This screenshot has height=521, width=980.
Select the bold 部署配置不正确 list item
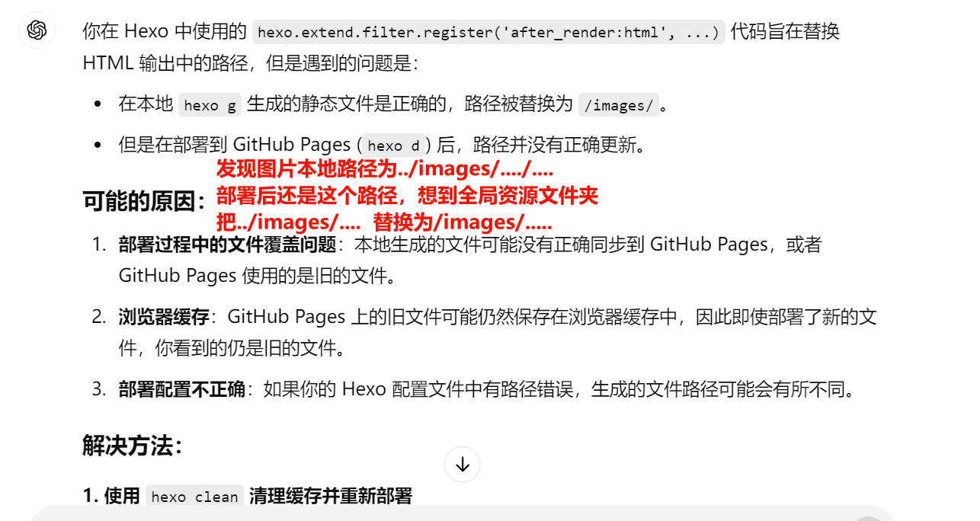click(181, 389)
